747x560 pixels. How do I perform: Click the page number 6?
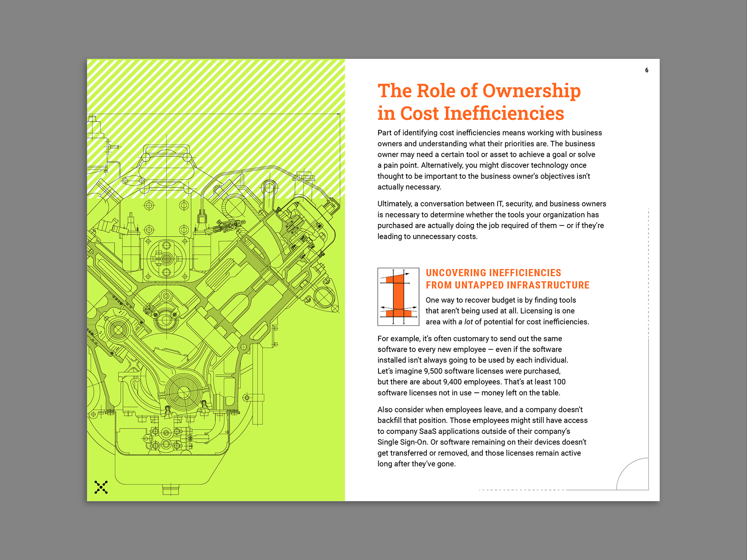pos(647,70)
